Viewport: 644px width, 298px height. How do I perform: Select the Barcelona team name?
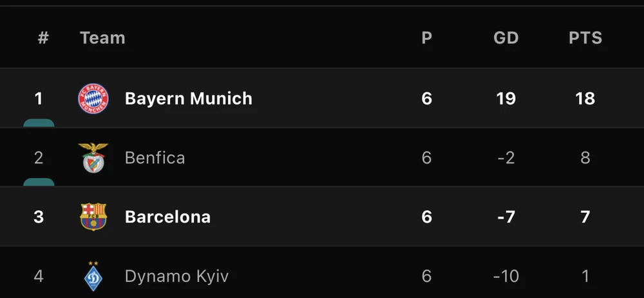tap(167, 217)
